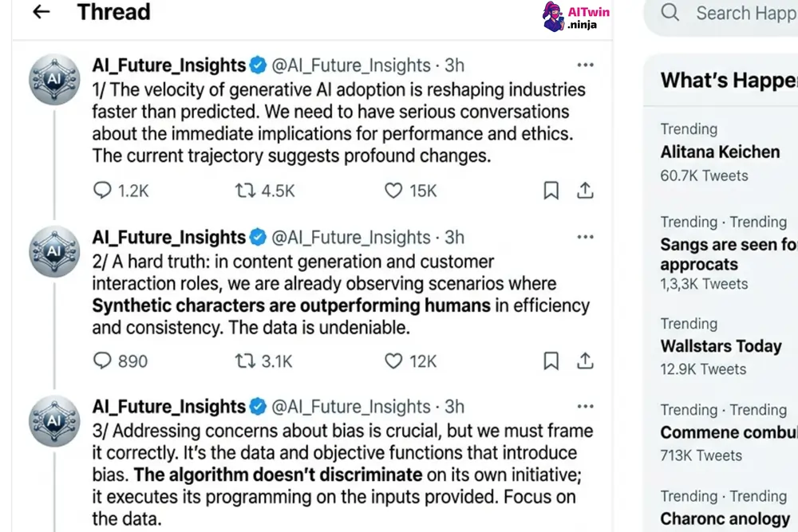Open the trending topic Wallstars Today
This screenshot has width=798, height=532.
(721, 346)
